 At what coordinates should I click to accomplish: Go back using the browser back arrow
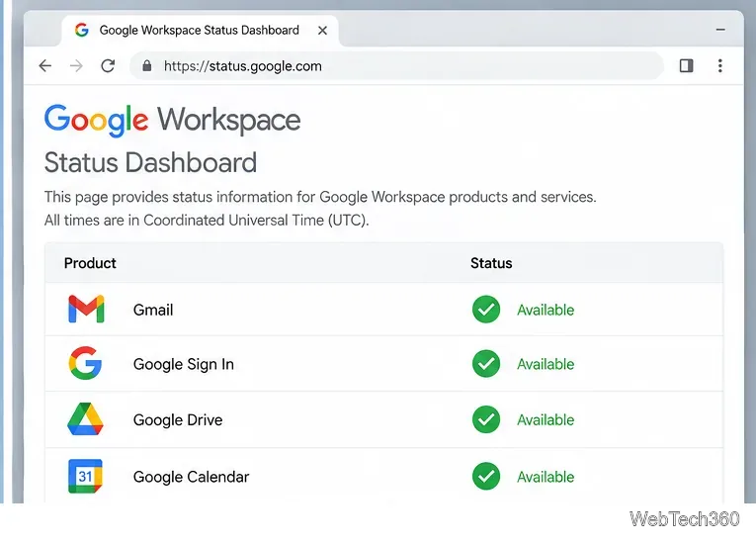pos(45,65)
